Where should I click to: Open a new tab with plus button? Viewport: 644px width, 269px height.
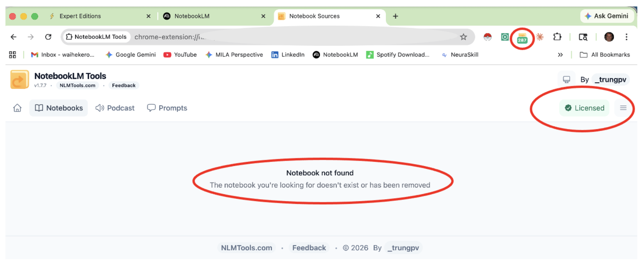396,16
